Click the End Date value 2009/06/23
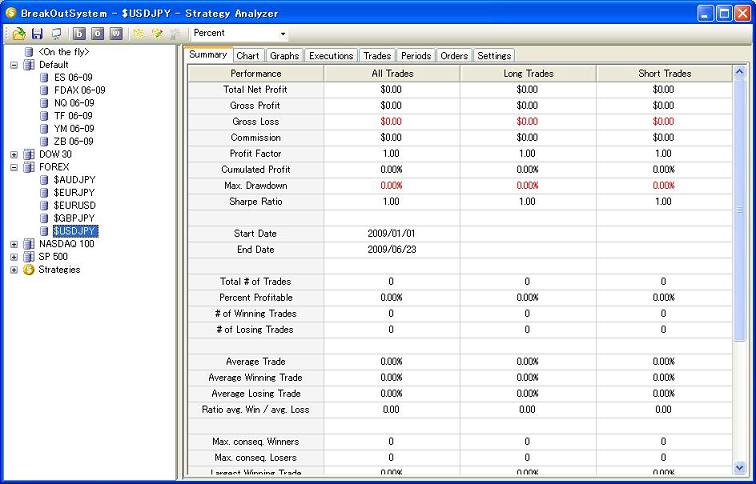 pyautogui.click(x=392, y=250)
